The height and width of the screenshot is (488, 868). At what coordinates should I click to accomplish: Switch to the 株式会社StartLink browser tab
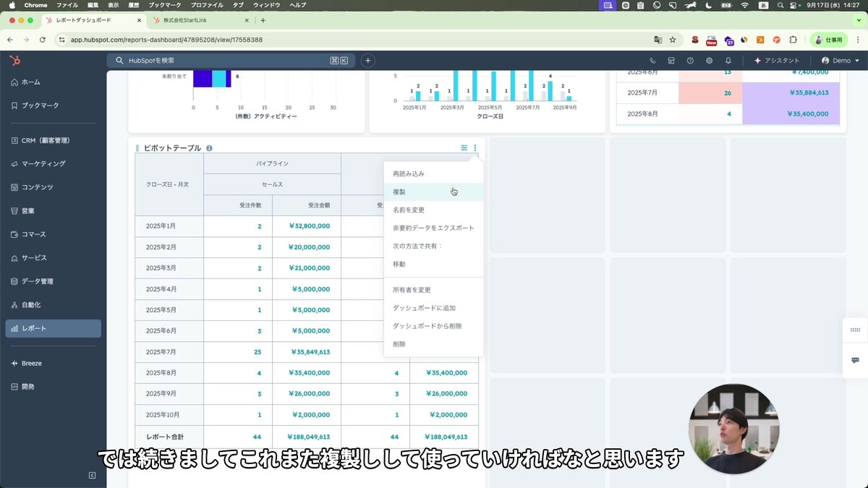coord(195,20)
